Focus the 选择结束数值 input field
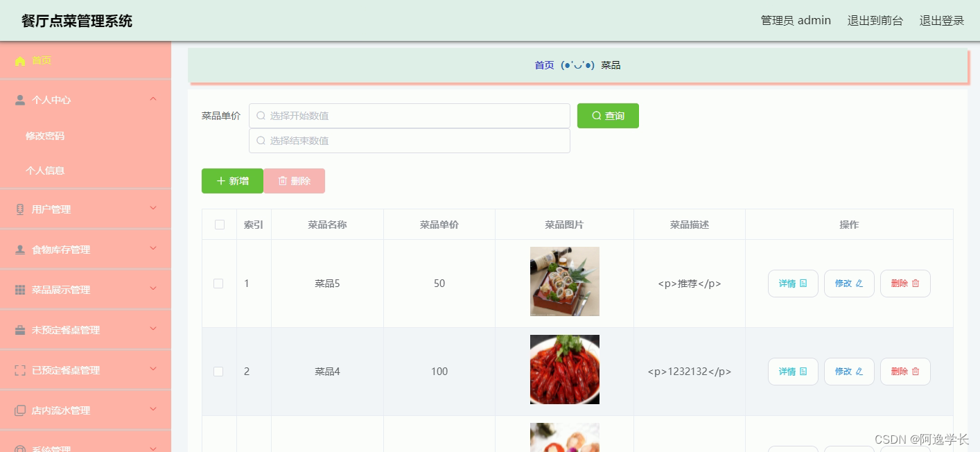 (x=410, y=141)
